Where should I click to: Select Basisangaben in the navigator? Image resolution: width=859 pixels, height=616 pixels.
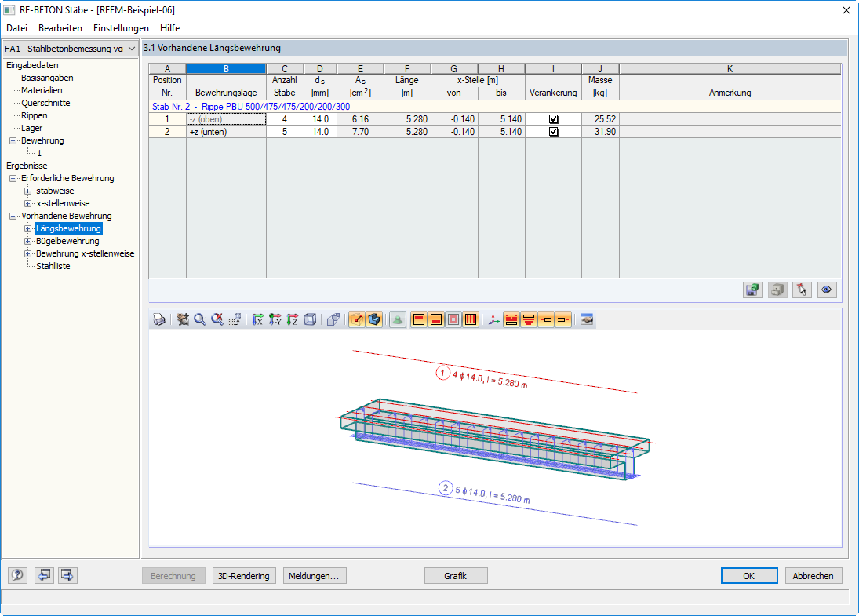pos(47,78)
